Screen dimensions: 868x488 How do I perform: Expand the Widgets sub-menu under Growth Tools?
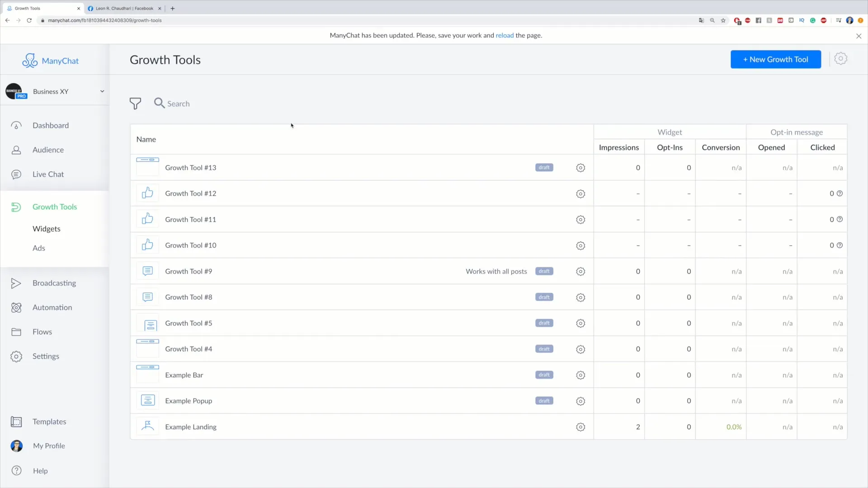click(47, 228)
